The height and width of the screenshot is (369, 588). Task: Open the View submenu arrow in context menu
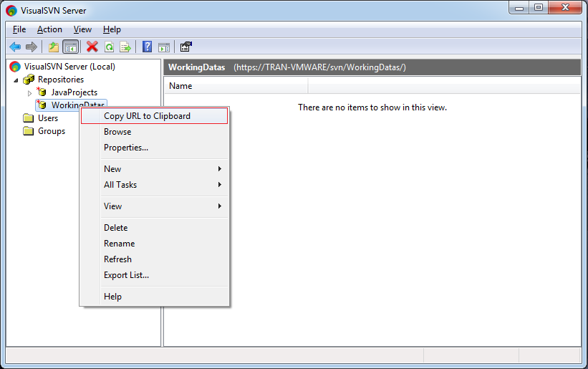tap(220, 206)
